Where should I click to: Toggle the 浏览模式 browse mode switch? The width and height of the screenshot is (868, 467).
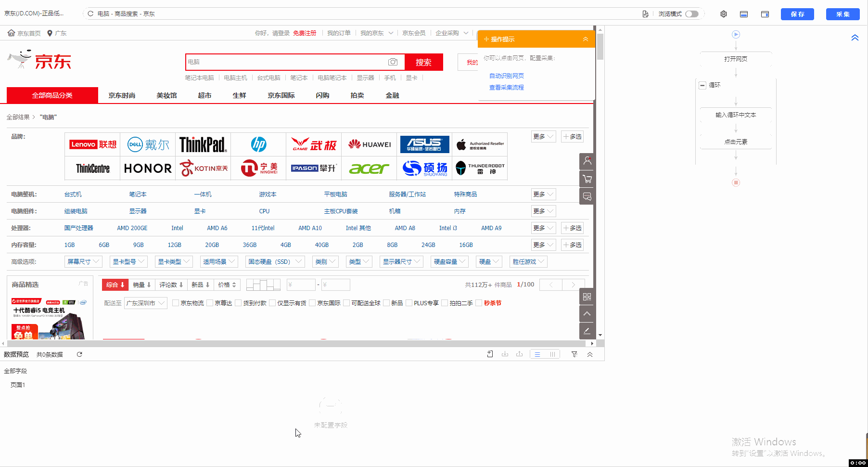pos(692,14)
